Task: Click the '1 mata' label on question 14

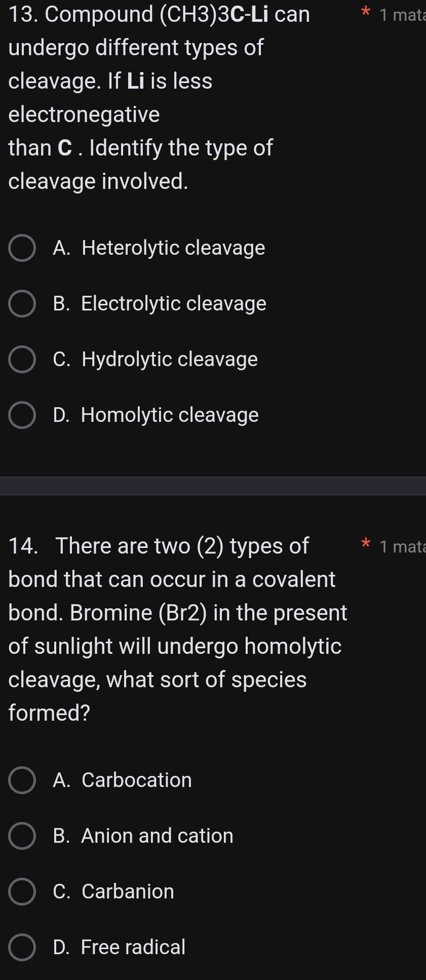Action: 403,547
